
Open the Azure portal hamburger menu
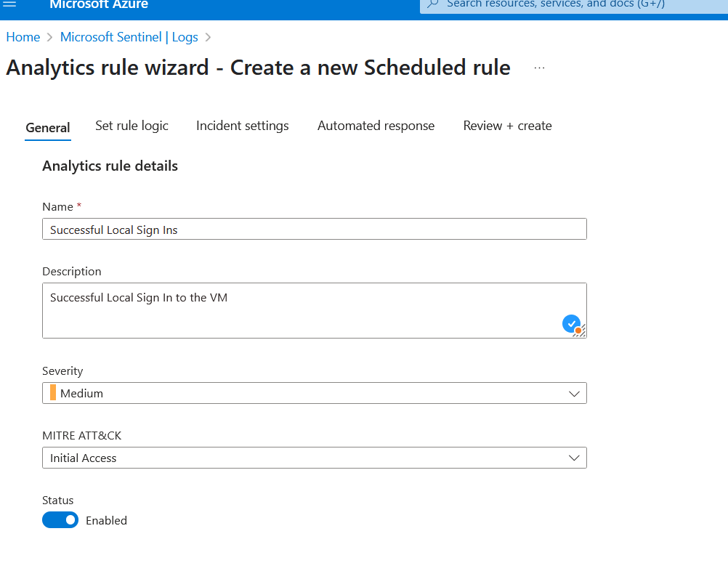pos(9,4)
